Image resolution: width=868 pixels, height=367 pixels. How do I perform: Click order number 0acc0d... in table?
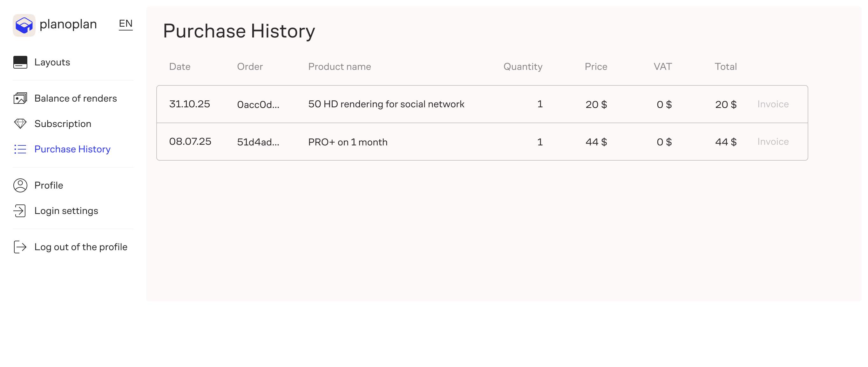tap(258, 104)
